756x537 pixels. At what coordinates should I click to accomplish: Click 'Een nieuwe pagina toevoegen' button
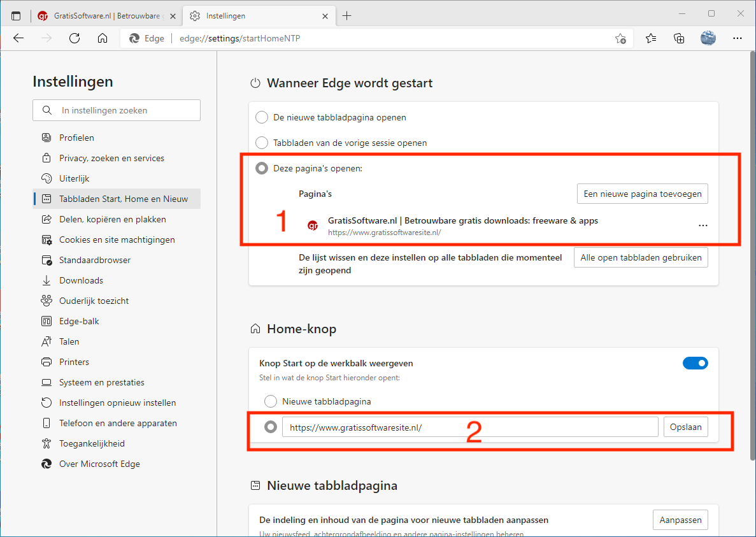pos(642,194)
